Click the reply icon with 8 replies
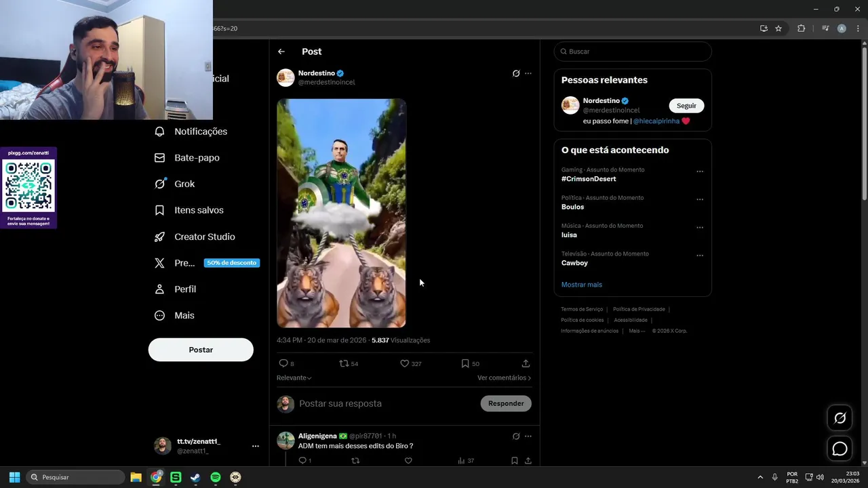 click(x=284, y=363)
